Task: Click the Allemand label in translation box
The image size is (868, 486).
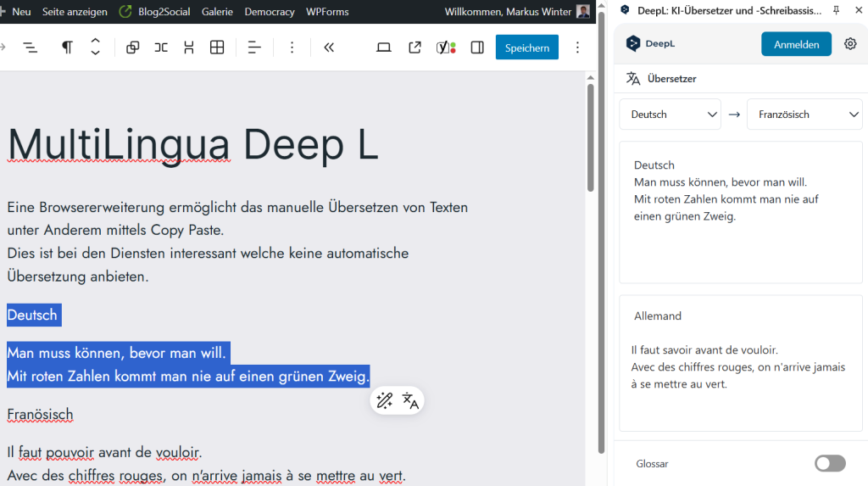Action: [x=658, y=316]
